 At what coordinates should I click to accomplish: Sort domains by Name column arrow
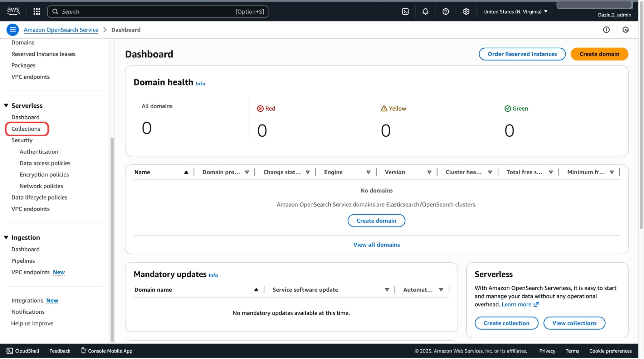(x=186, y=172)
